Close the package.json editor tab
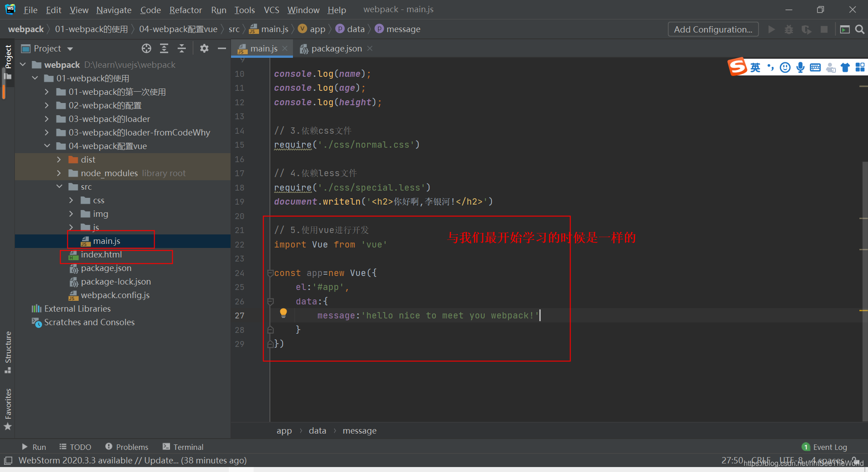Image resolution: width=868 pixels, height=472 pixels. click(x=370, y=48)
